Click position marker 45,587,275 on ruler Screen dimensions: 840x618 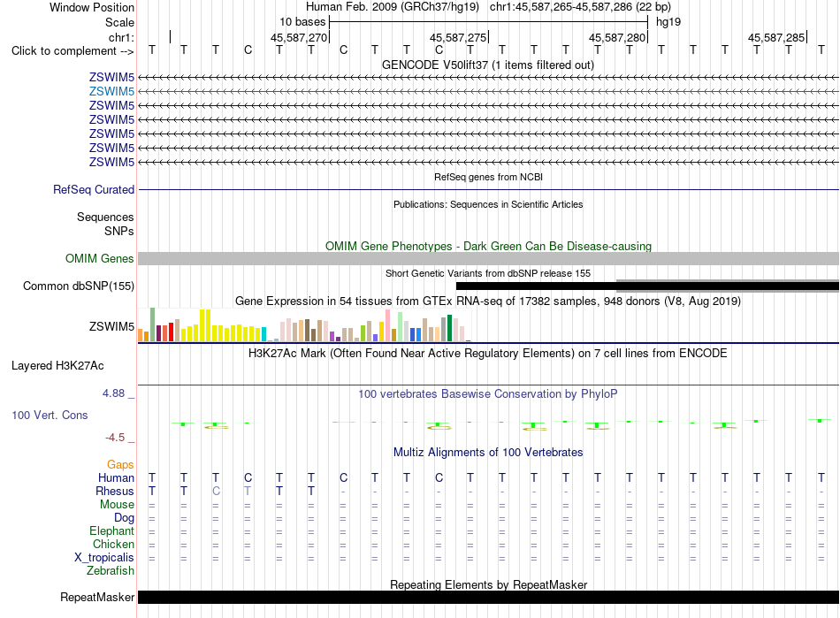pyautogui.click(x=459, y=37)
